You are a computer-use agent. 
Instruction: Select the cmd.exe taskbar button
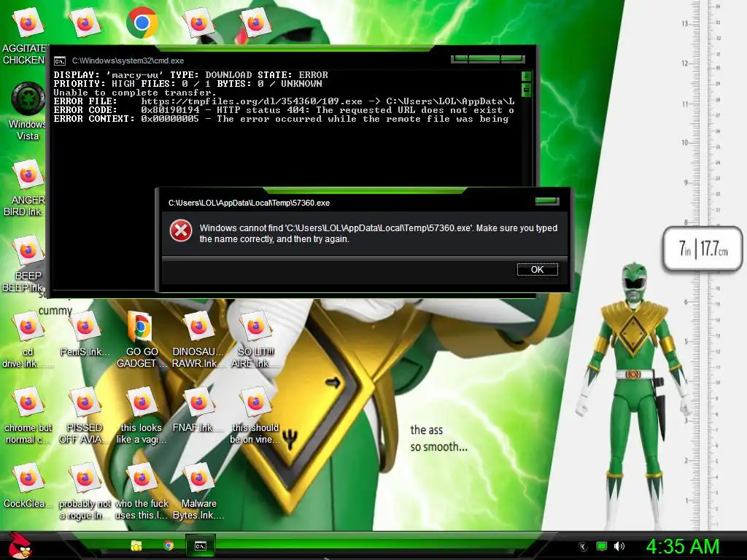(201, 545)
